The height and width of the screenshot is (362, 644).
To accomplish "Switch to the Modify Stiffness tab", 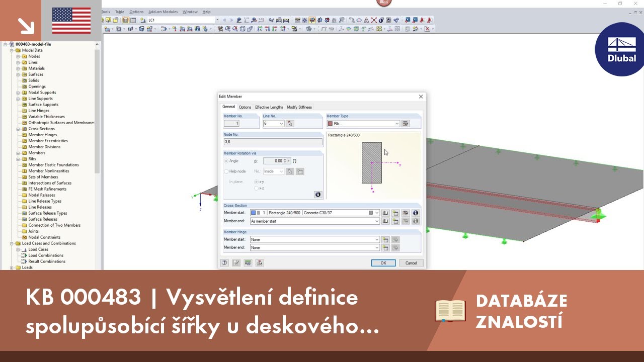I will tap(299, 107).
